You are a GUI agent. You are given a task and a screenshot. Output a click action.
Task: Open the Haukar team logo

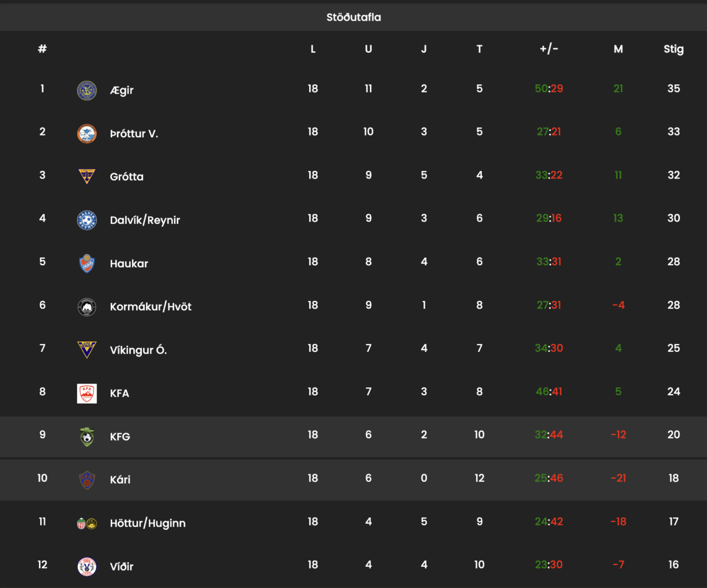pos(87,263)
